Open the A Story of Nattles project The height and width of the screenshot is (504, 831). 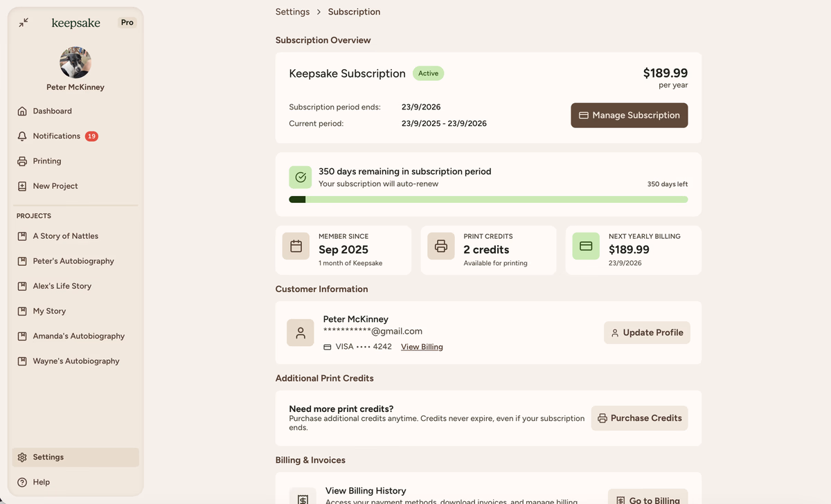click(x=65, y=236)
